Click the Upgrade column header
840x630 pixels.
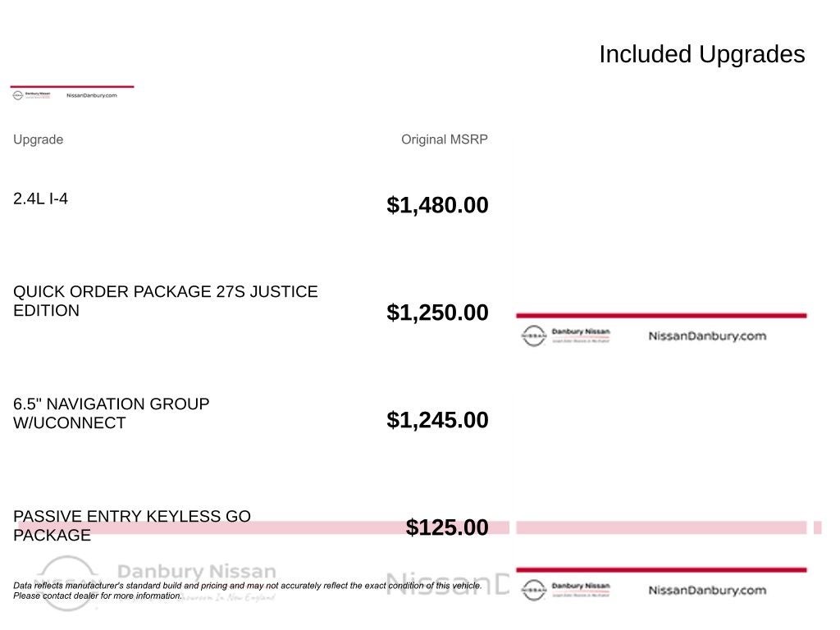click(x=38, y=139)
